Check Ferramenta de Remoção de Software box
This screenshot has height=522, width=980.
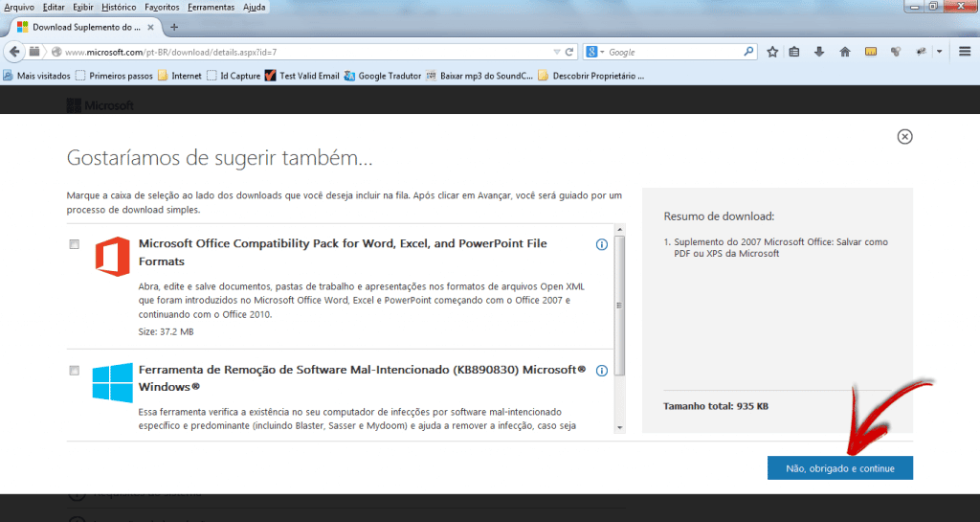click(x=75, y=371)
